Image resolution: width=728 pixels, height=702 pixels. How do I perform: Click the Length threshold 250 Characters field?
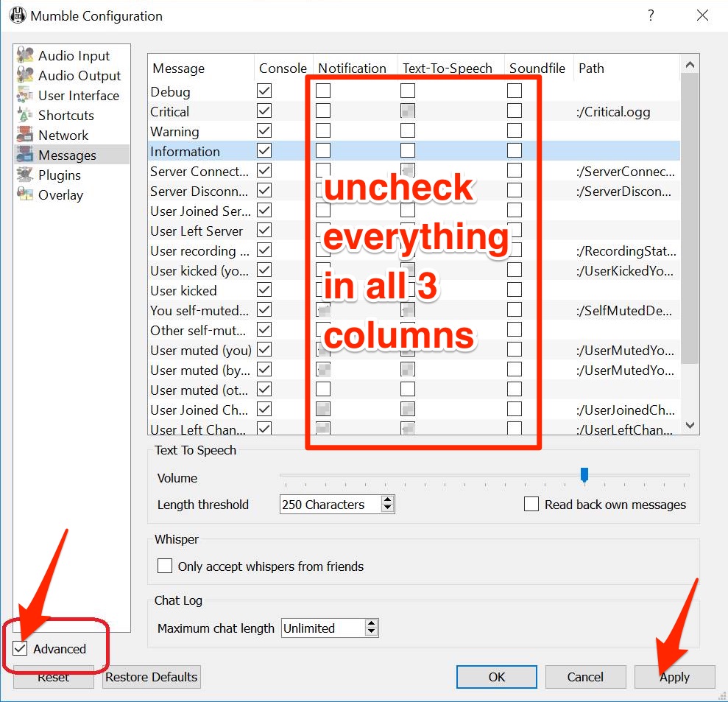pyautogui.click(x=331, y=504)
